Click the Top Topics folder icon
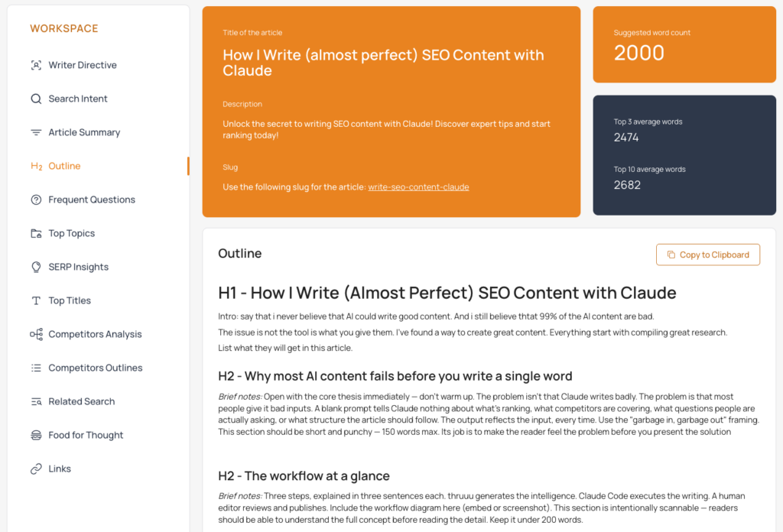This screenshot has height=532, width=783. [x=36, y=233]
